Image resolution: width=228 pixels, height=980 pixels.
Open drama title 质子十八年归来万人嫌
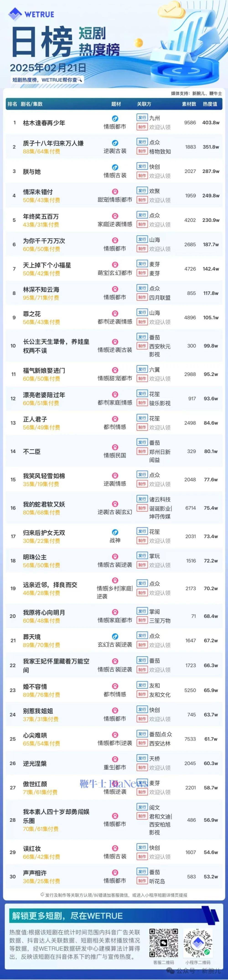click(53, 143)
